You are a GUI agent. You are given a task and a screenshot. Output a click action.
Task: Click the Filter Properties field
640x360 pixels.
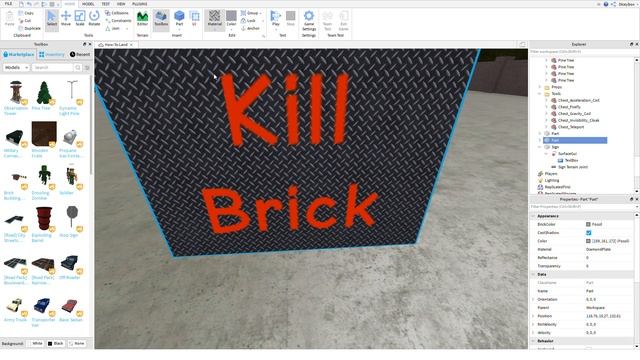(581, 207)
